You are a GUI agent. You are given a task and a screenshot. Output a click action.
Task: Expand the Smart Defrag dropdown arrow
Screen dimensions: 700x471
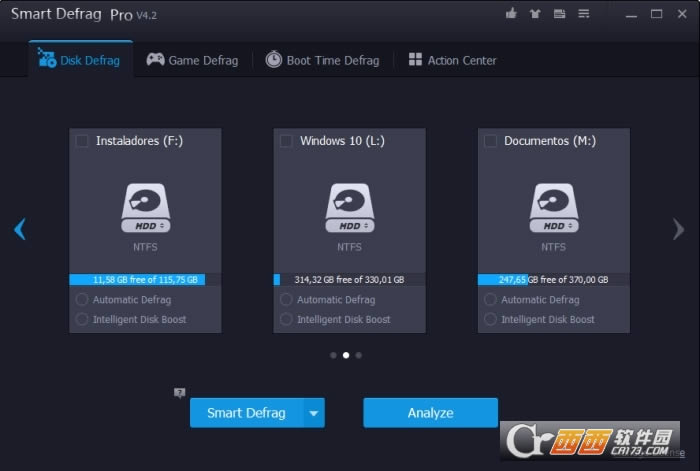[314, 413]
